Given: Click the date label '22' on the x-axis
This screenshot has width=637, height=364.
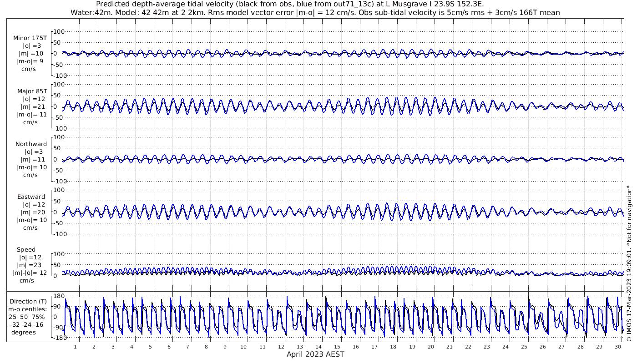Looking at the screenshot, I should pos(468,347).
